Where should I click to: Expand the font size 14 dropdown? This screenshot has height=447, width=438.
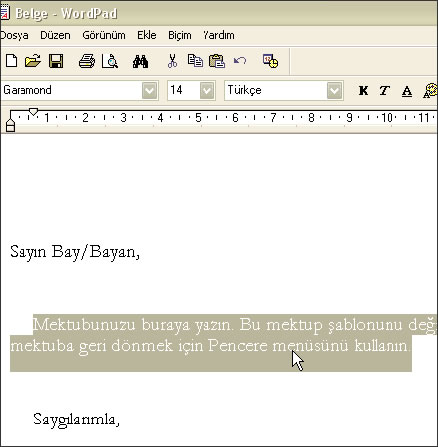coord(207,90)
